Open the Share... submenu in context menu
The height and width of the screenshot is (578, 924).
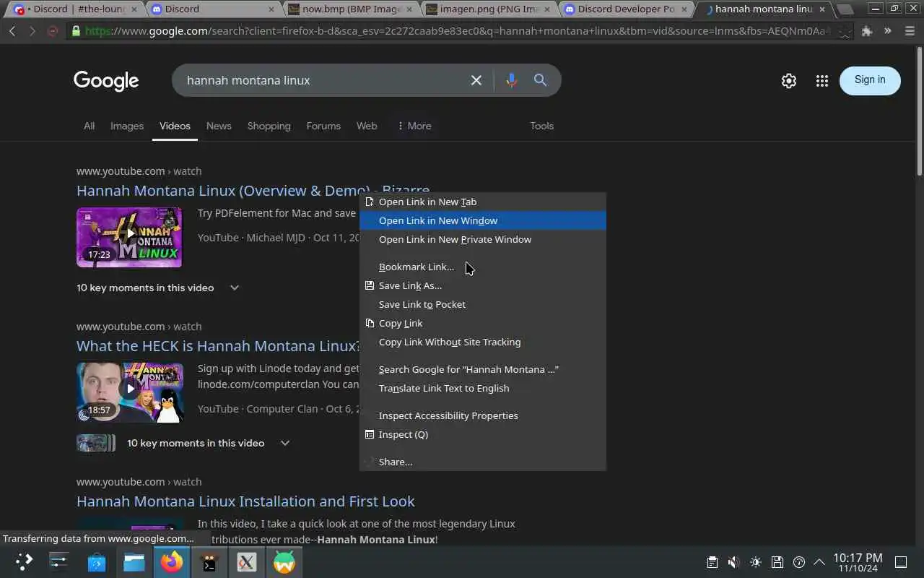tap(482, 462)
